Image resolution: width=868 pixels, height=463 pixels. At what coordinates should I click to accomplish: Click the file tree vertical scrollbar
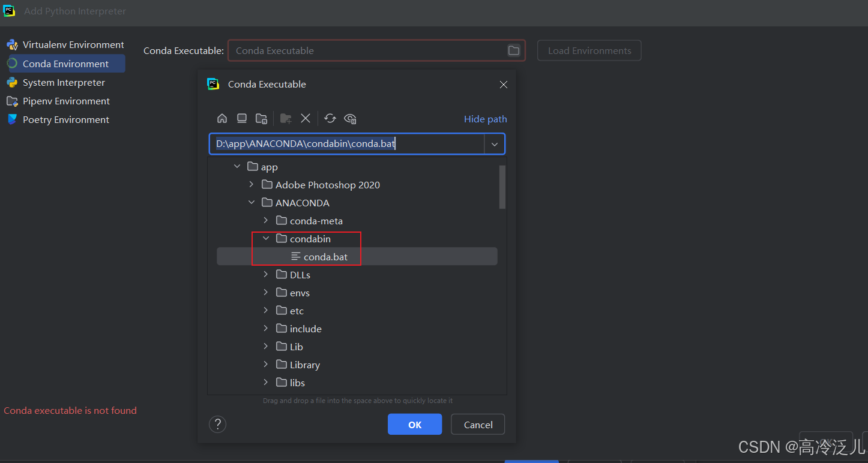(x=502, y=187)
